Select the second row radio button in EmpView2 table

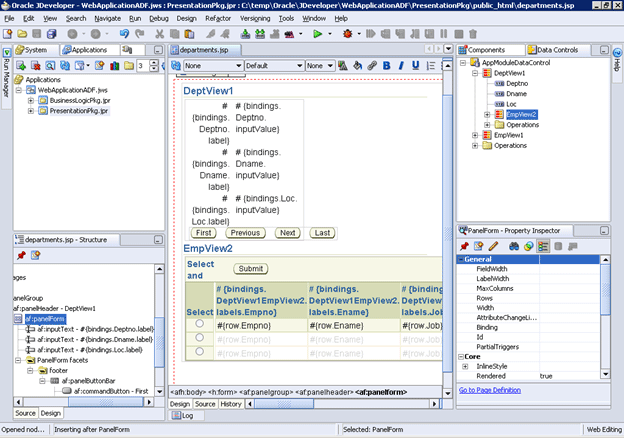pos(200,338)
